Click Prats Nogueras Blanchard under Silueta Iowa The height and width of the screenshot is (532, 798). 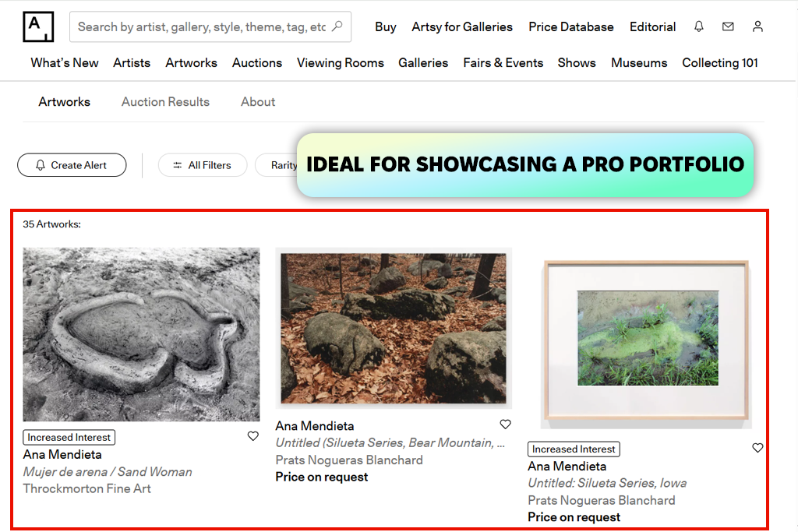coord(602,501)
